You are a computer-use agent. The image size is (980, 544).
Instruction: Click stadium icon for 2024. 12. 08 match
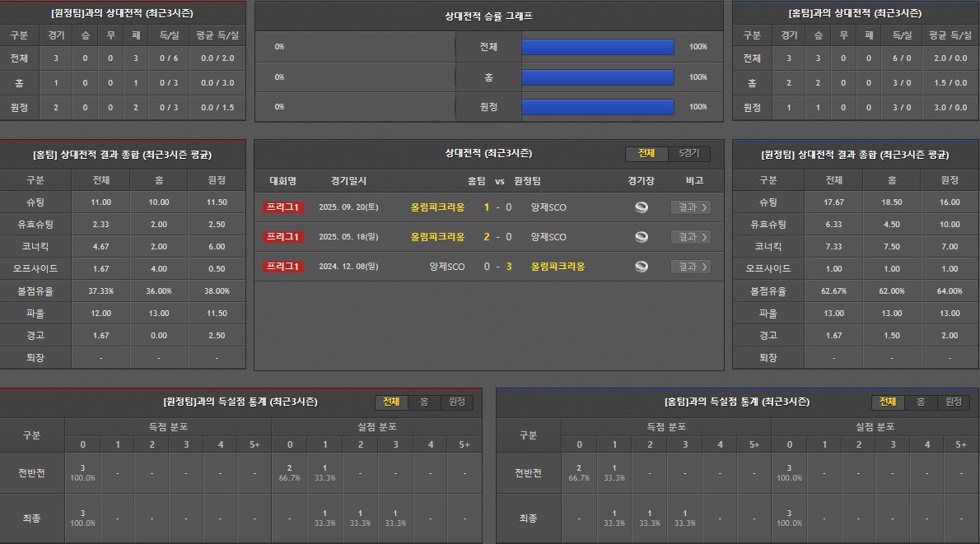click(x=642, y=267)
